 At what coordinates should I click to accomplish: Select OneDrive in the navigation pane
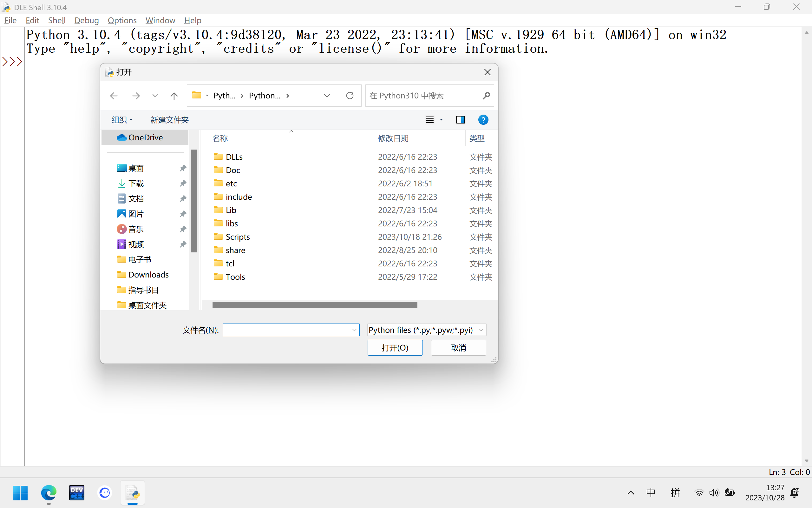pos(145,137)
